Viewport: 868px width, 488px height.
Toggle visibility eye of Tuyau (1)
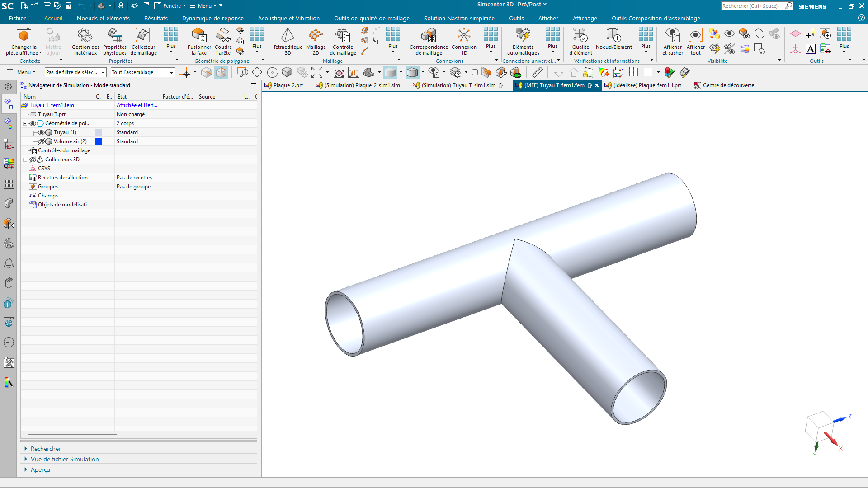(x=41, y=132)
